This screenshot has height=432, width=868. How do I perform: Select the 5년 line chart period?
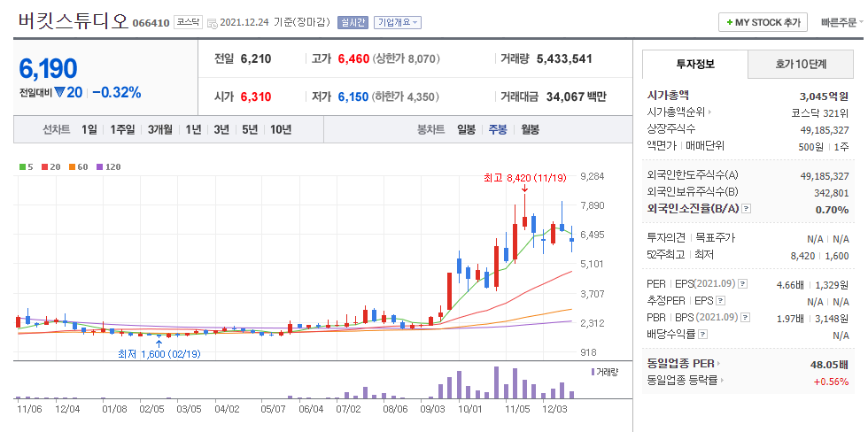coord(250,130)
